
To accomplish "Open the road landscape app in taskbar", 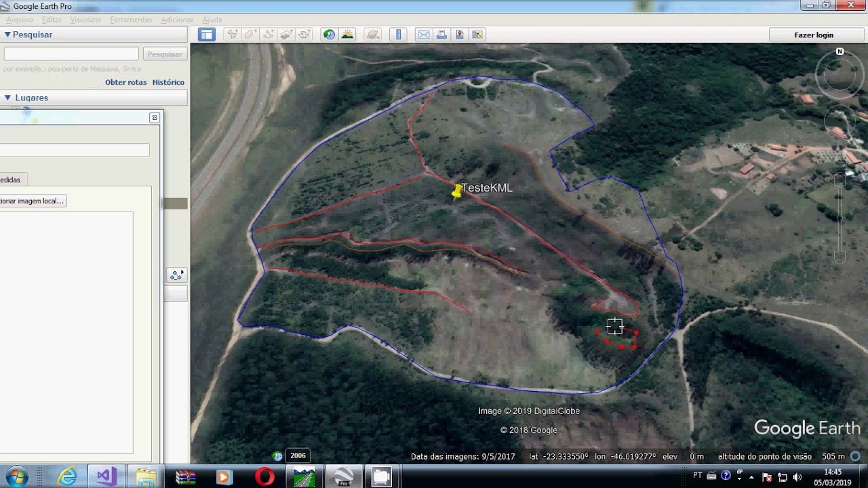I will [x=304, y=477].
